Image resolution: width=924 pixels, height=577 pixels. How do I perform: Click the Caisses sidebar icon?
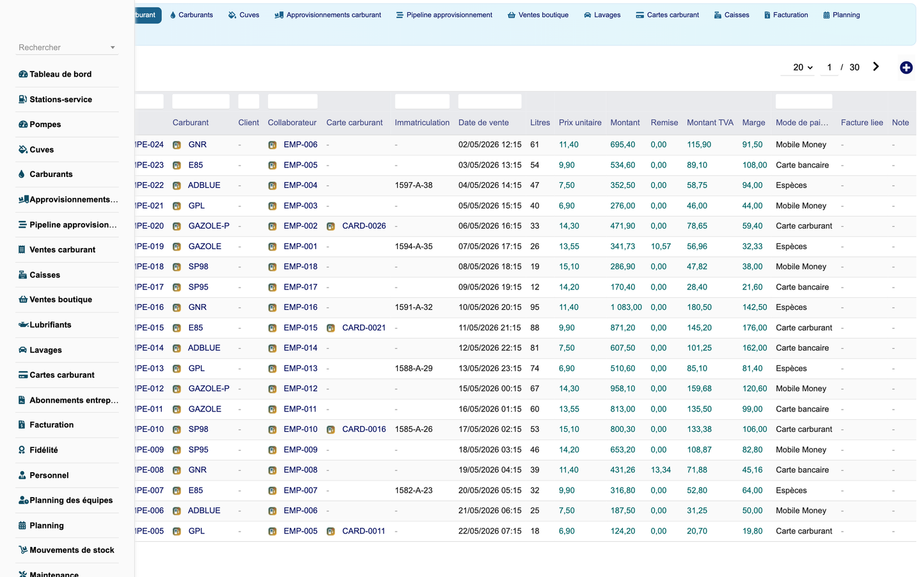pyautogui.click(x=23, y=275)
